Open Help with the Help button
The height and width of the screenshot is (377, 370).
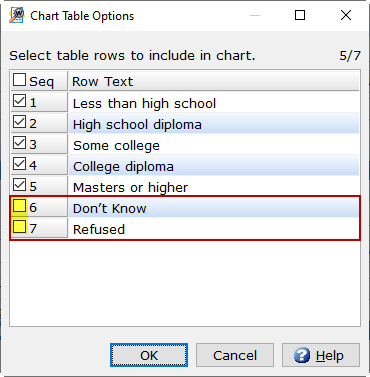click(x=321, y=355)
